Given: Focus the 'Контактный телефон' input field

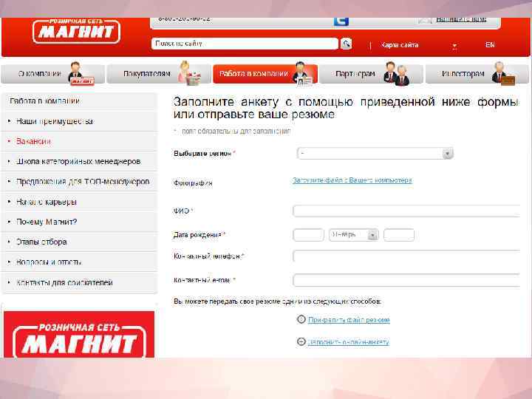Looking at the screenshot, I should tap(406, 256).
